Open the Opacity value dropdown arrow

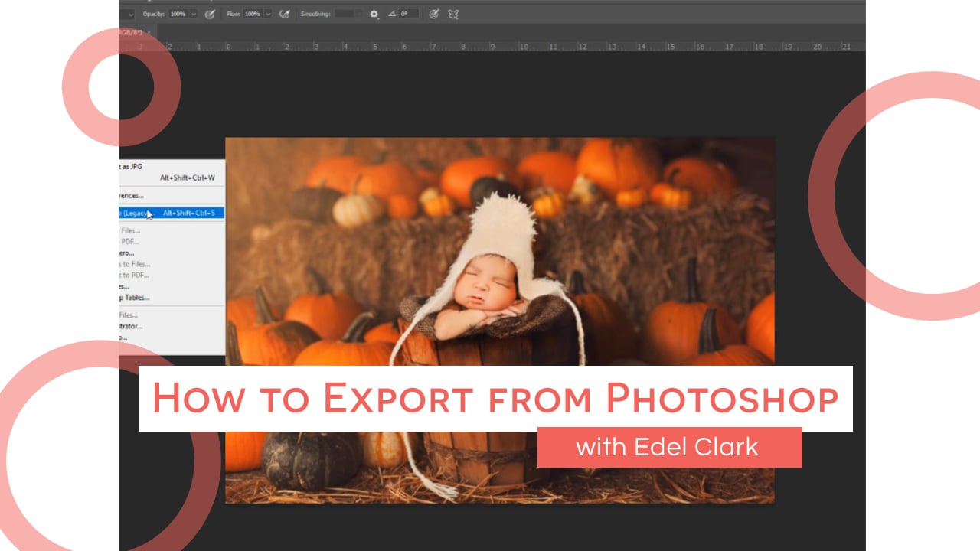tap(194, 14)
